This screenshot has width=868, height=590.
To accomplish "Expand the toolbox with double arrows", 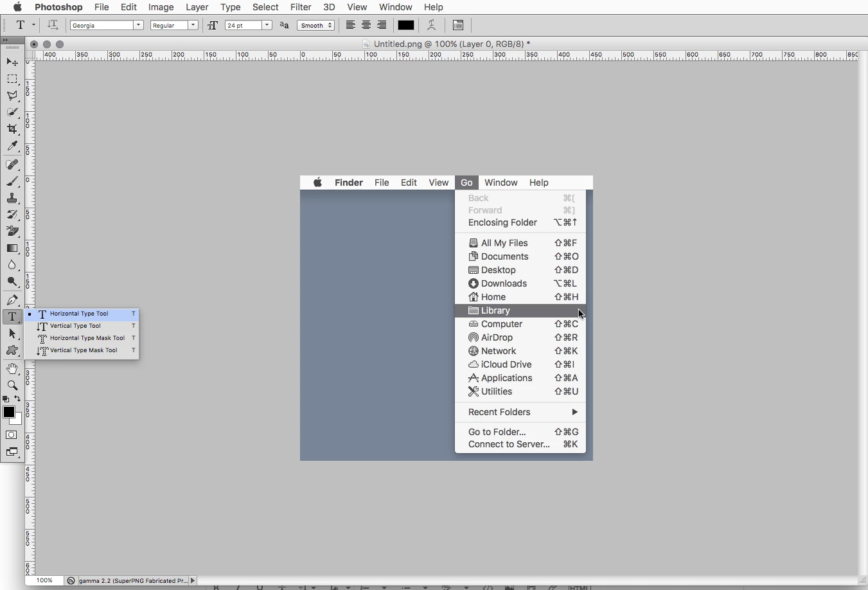I will 5,40.
